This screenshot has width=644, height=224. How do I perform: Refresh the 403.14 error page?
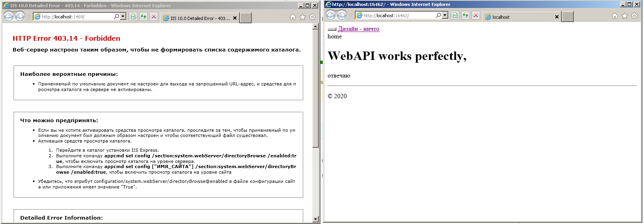143,16
